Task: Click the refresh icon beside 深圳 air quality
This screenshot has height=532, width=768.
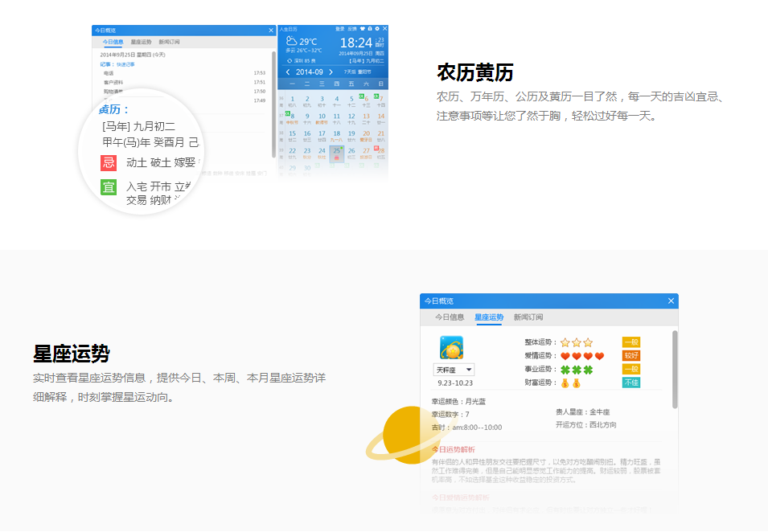Action: pos(289,60)
